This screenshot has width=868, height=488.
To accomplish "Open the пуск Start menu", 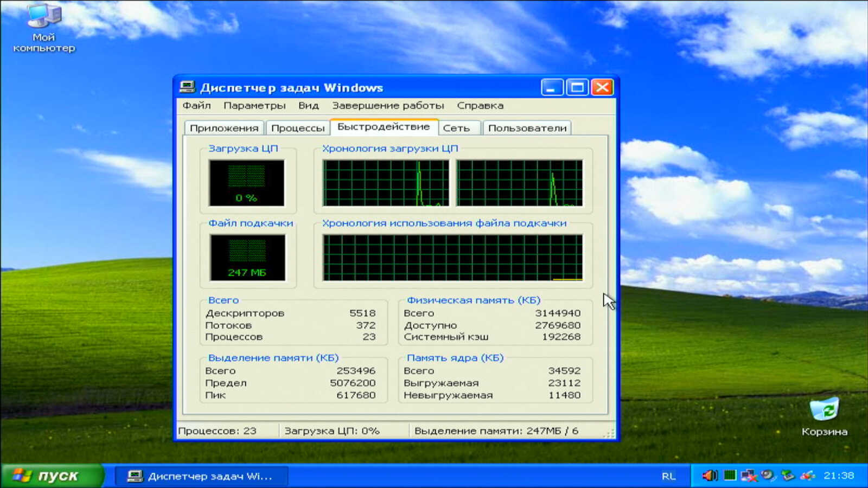I will 52,476.
